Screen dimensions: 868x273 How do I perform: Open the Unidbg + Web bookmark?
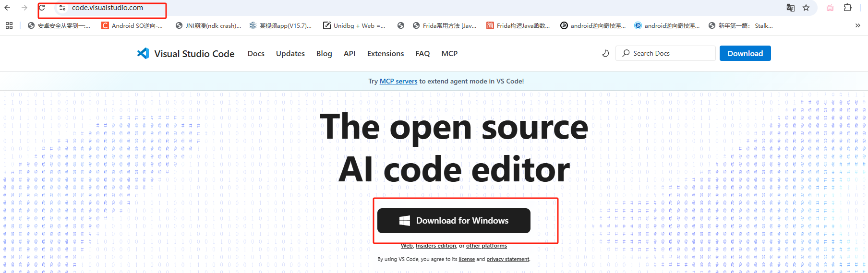[x=354, y=26]
